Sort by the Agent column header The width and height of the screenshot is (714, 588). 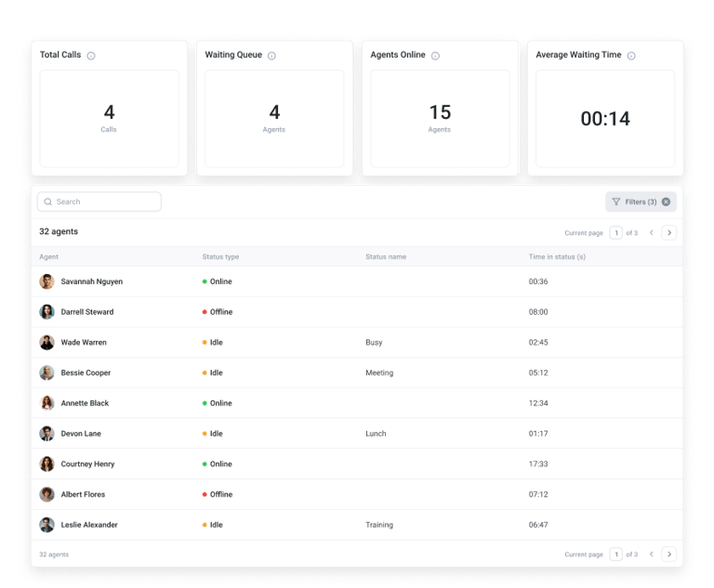point(48,256)
